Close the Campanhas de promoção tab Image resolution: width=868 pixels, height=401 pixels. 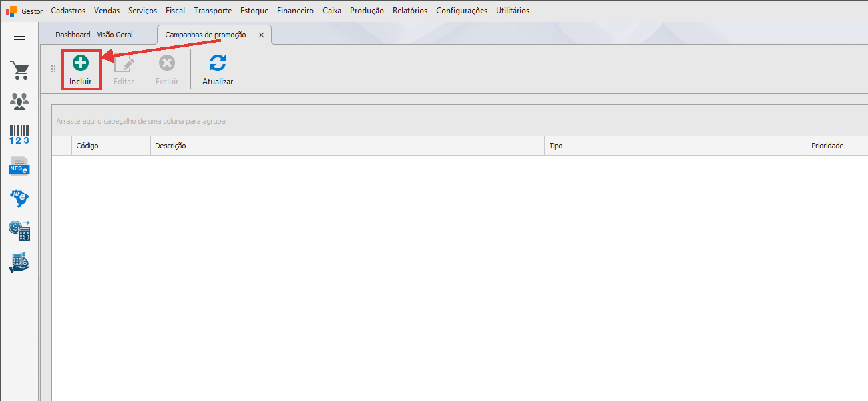coord(261,35)
